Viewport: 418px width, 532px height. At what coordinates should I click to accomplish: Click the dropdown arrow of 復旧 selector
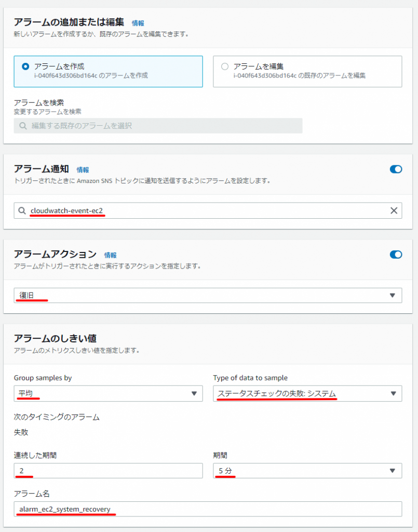pos(392,295)
